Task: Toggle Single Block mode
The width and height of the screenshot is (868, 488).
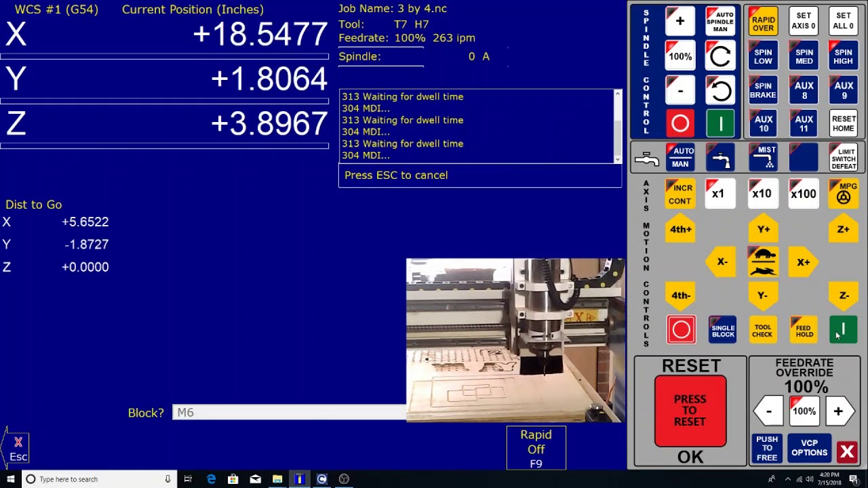Action: coord(722,329)
